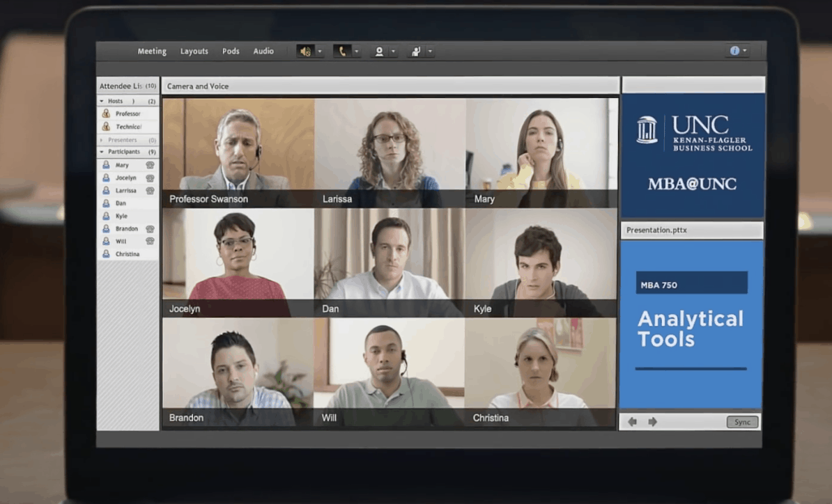The width and height of the screenshot is (832, 504).
Task: Select Brandon in the participants list
Action: tap(128, 229)
